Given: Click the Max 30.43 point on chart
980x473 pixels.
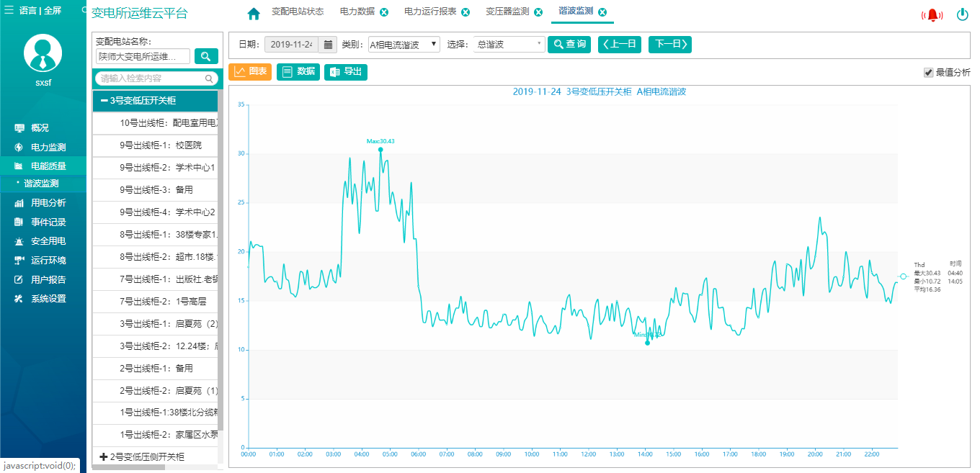Looking at the screenshot, I should tap(380, 150).
